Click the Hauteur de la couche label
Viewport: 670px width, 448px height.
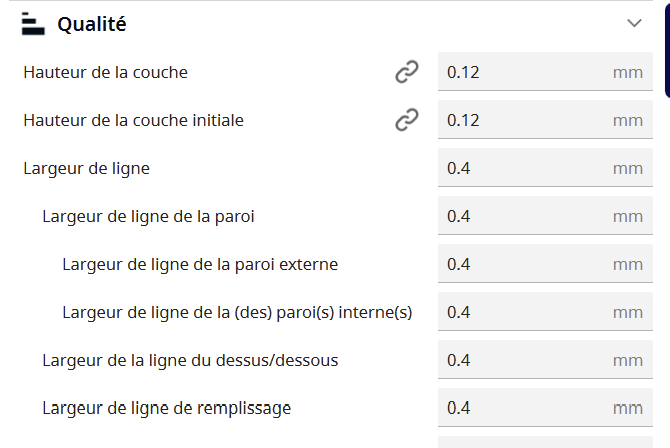click(105, 72)
